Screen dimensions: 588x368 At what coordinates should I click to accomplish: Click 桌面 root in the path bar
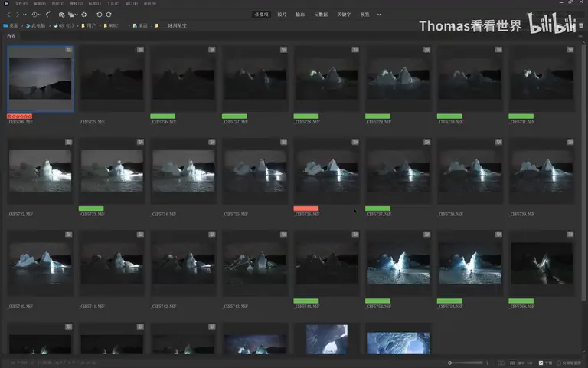point(11,25)
